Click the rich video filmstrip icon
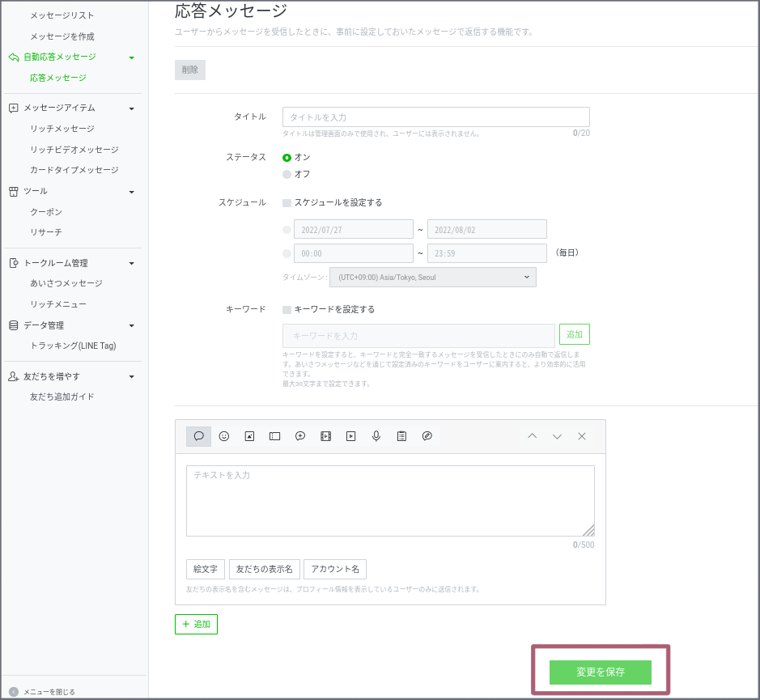The height and width of the screenshot is (700, 760). click(x=325, y=436)
